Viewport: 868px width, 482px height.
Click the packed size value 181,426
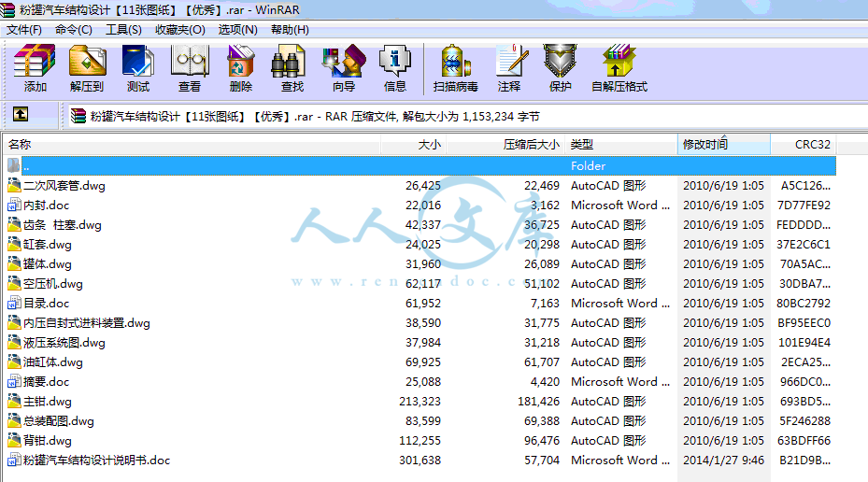[x=538, y=402]
